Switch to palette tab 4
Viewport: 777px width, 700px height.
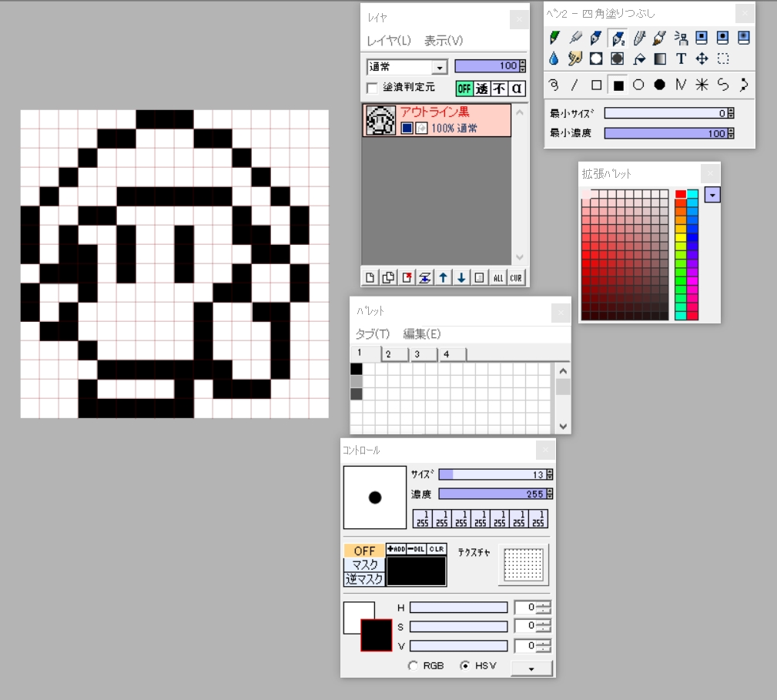point(452,354)
